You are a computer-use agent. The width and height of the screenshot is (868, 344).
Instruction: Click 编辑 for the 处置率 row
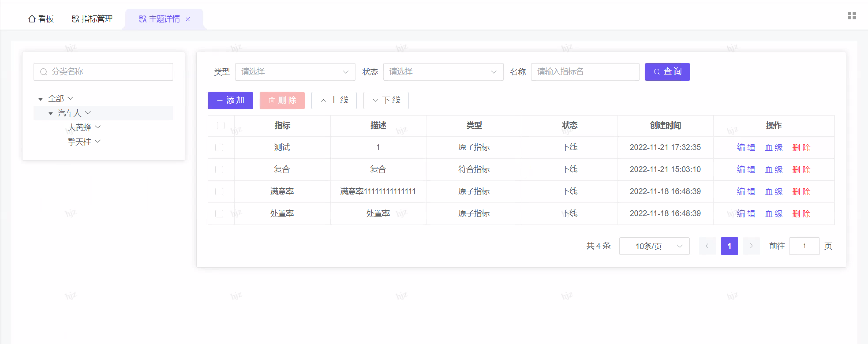click(x=746, y=214)
